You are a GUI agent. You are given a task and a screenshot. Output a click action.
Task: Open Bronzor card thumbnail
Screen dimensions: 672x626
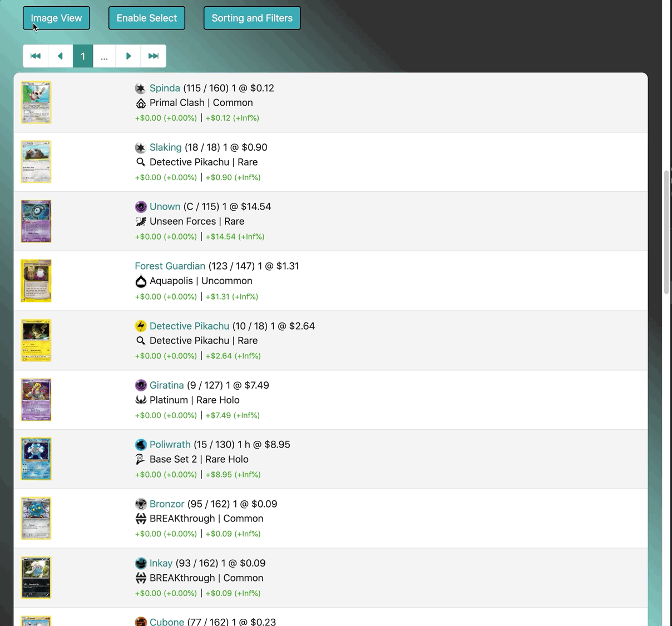(x=36, y=519)
